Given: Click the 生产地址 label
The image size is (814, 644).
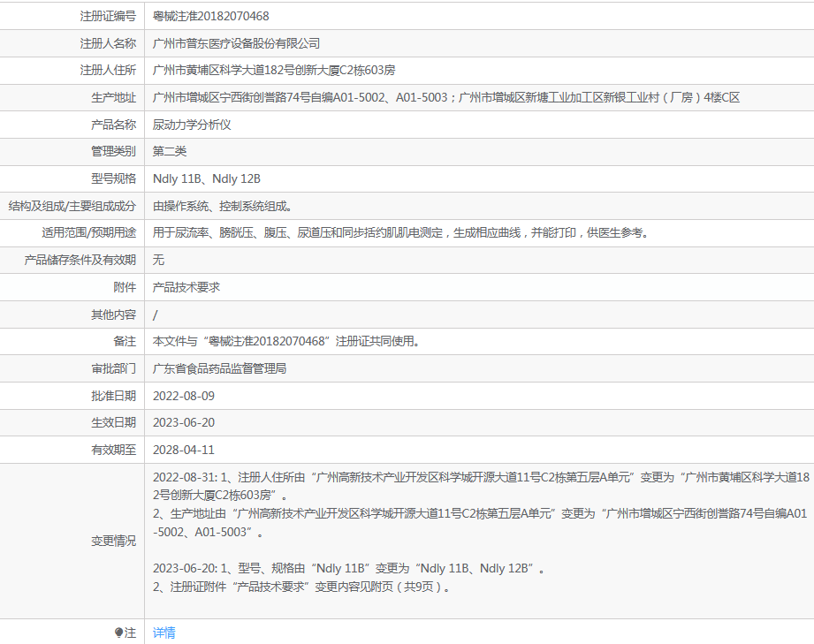Looking at the screenshot, I should 114,97.
